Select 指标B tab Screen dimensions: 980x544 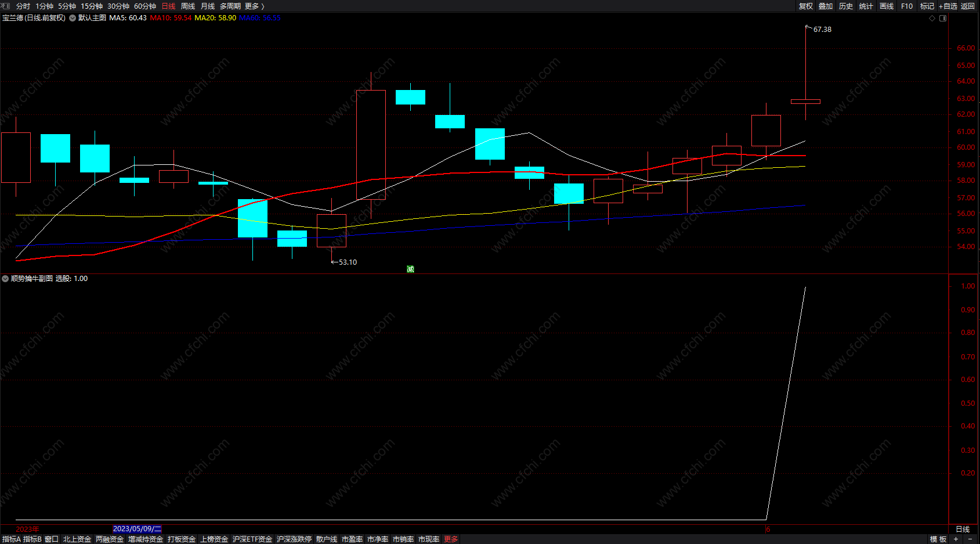pyautogui.click(x=32, y=539)
